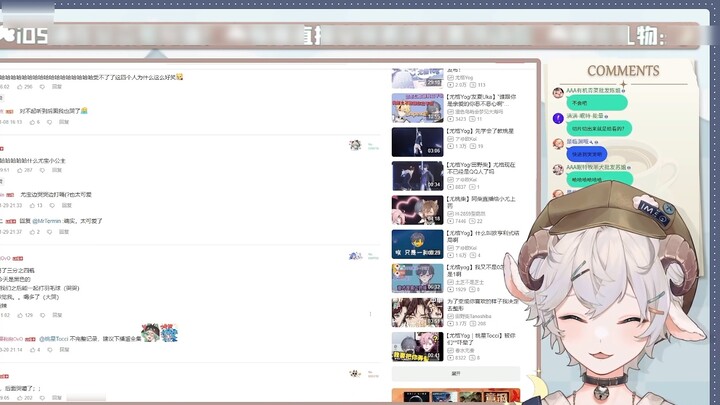Open the pink heart-frame video thumbnail
The image size is (720, 405).
point(416,209)
